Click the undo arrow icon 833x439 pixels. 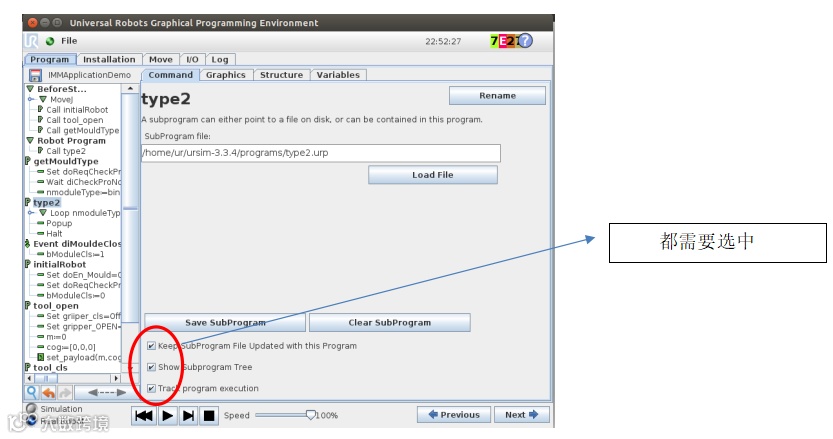pyautogui.click(x=49, y=393)
